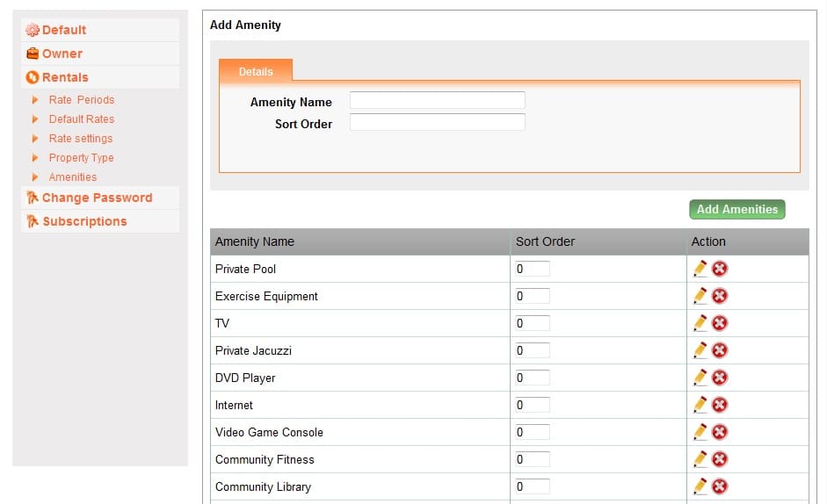The width and height of the screenshot is (827, 504).
Task: Delete the Exercise Equipment amenity
Action: point(720,296)
